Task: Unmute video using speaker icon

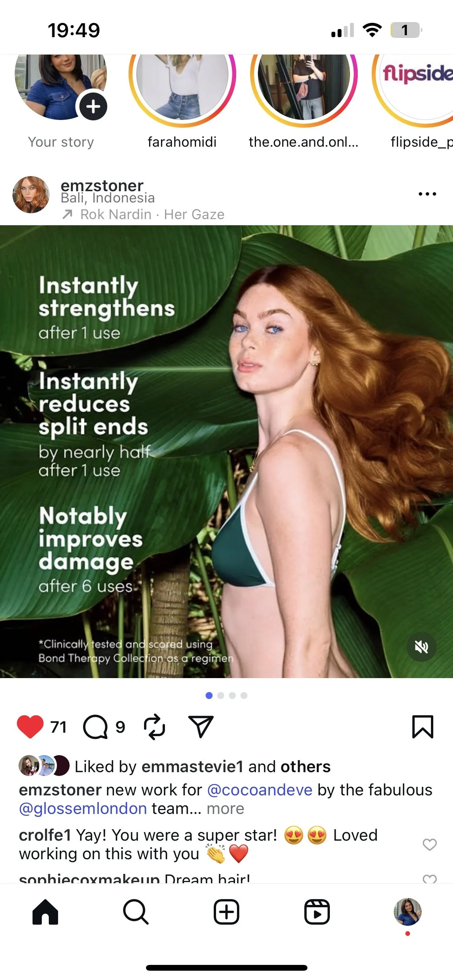Action: coord(422,647)
